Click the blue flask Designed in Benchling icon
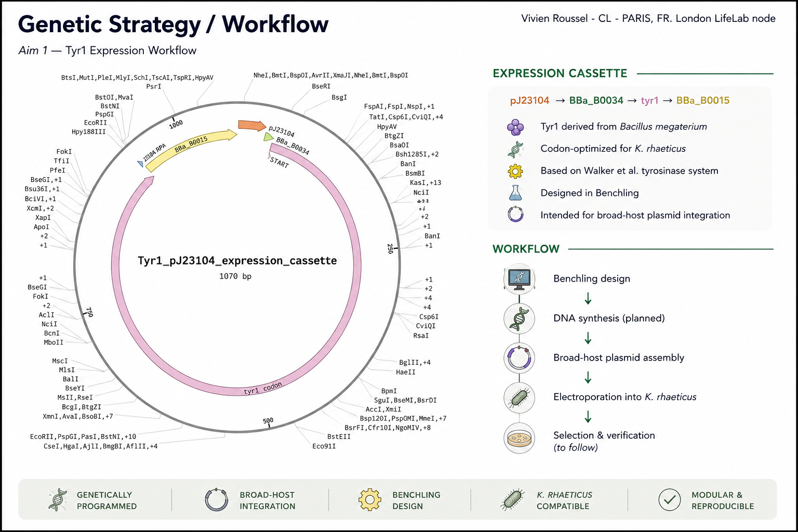Screen dimensions: 798x532 click(515, 193)
